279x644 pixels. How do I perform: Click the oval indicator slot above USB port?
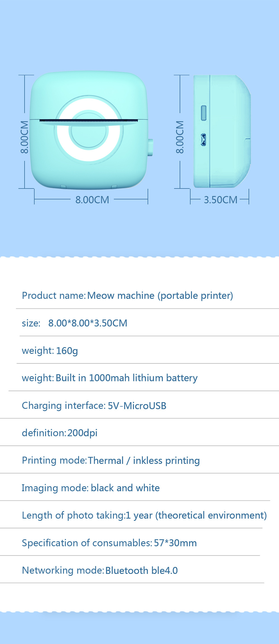tap(204, 113)
